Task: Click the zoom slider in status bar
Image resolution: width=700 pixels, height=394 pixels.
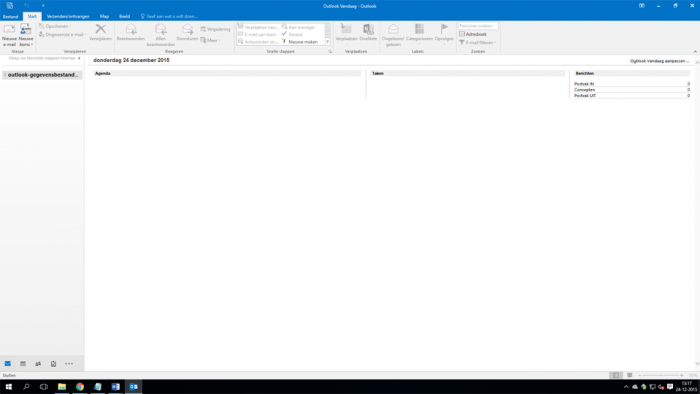Action: click(x=661, y=375)
